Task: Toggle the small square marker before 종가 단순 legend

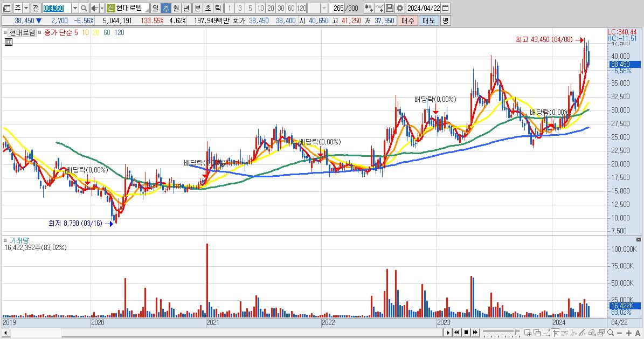Action: (40, 32)
